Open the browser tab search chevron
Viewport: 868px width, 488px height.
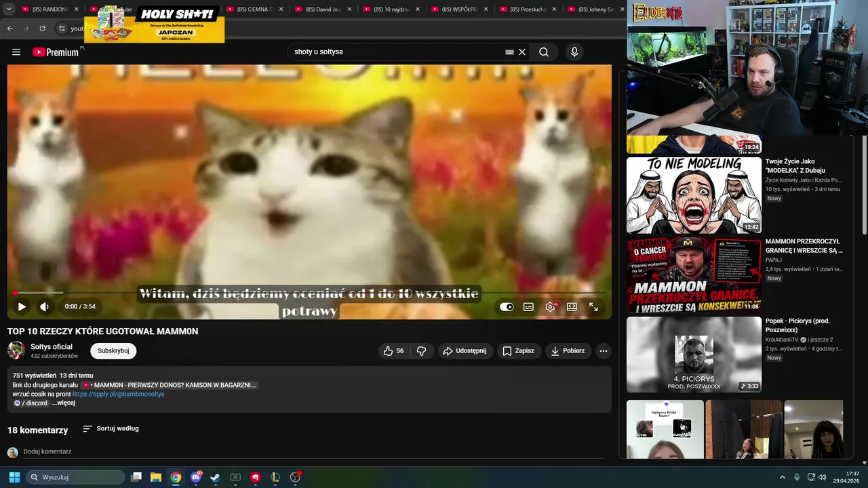click(x=9, y=9)
